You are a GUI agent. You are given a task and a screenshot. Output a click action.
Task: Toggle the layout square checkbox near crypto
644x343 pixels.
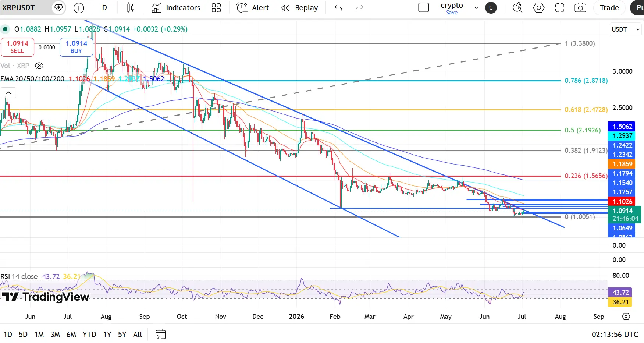click(424, 8)
